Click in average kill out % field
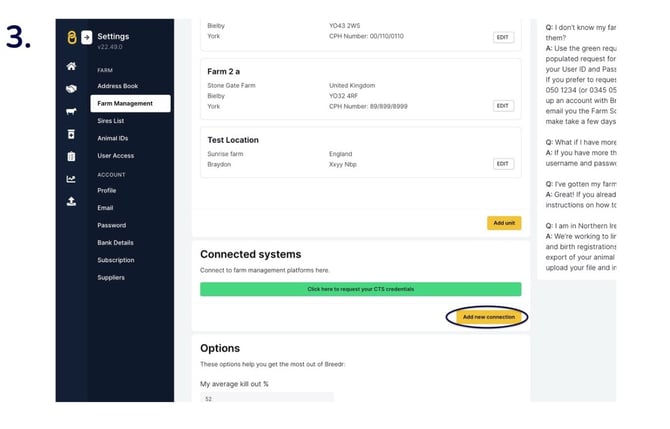The image size is (670, 429). pos(266,398)
